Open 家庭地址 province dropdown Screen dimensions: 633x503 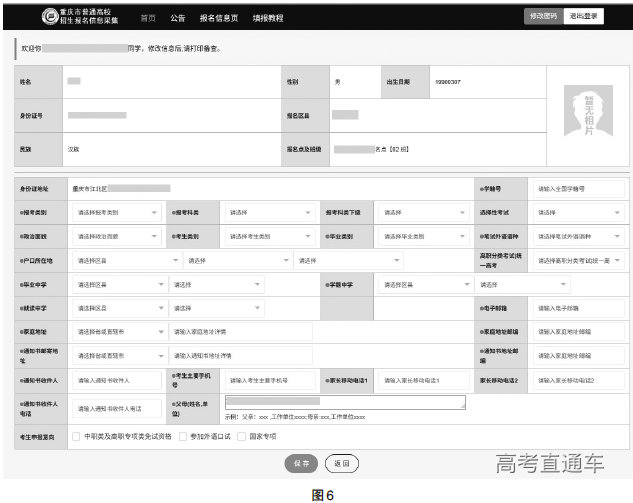tap(120, 332)
